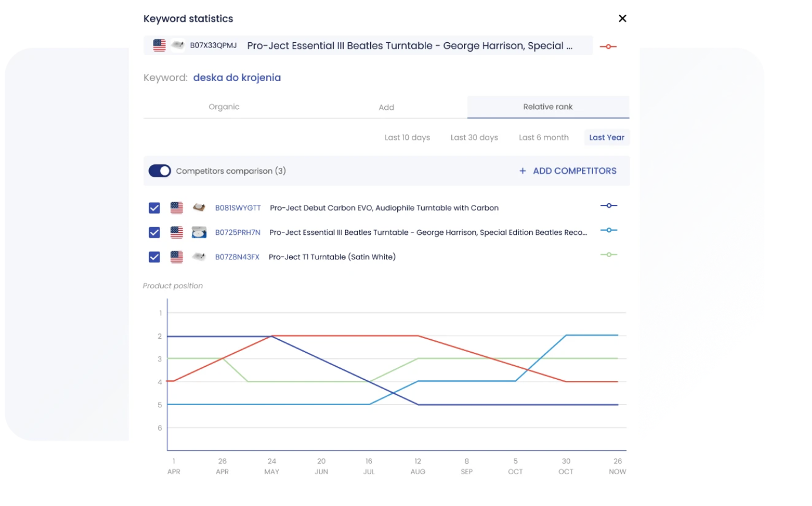Click the product thumbnail beside B07X33QPMJ
This screenshot has width=812, height=506.
tap(177, 45)
